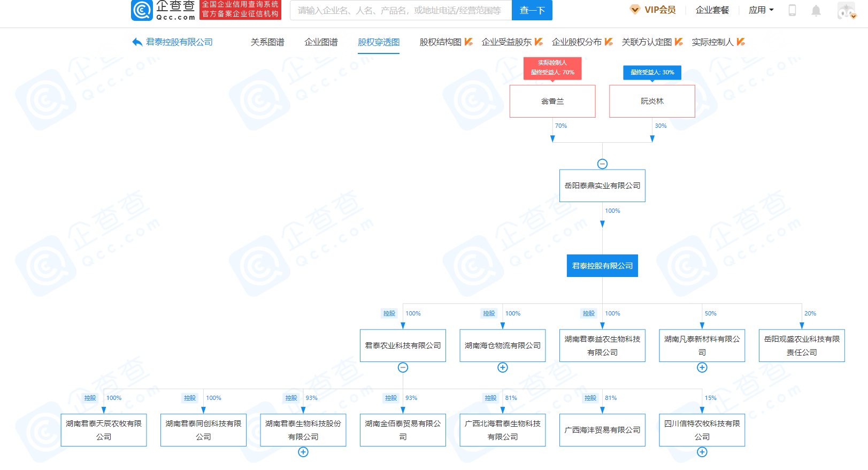This screenshot has width=868, height=470.
Task: Collapse subsidiaries under 君泰农业科技有限公司
Action: point(403,367)
